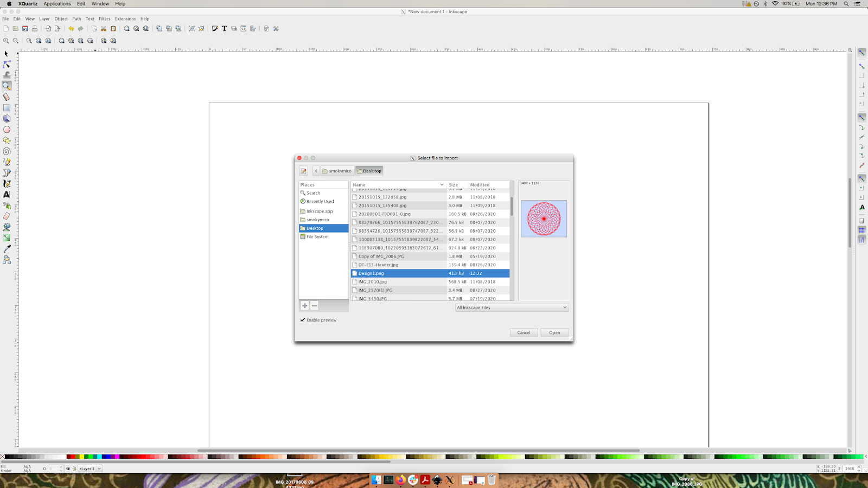
Task: Select the Text tool
Action: tap(7, 194)
